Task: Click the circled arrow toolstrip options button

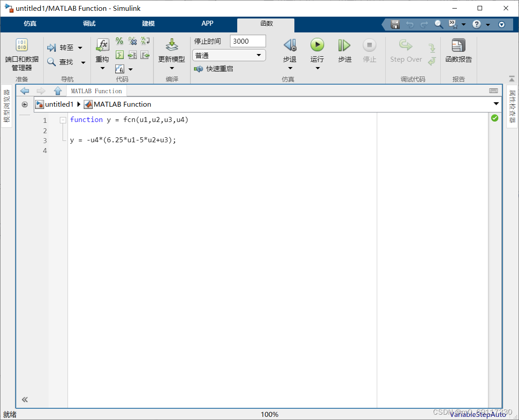Action: click(502, 24)
